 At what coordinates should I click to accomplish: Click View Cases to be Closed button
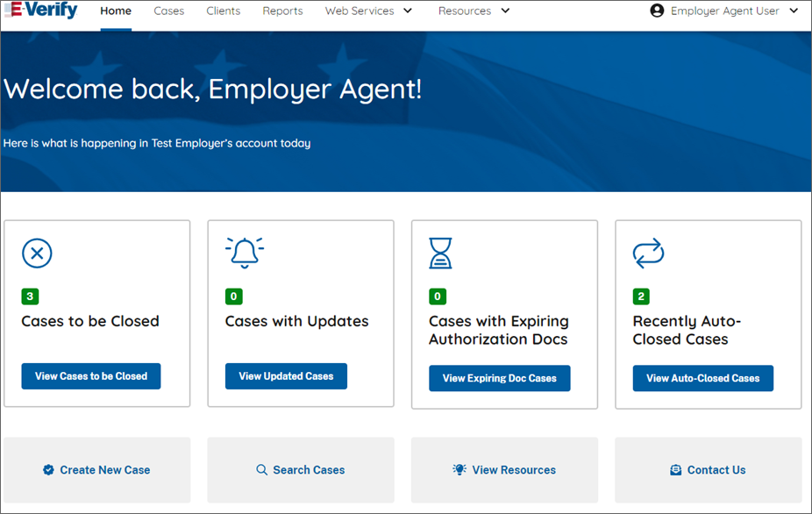pos(91,376)
